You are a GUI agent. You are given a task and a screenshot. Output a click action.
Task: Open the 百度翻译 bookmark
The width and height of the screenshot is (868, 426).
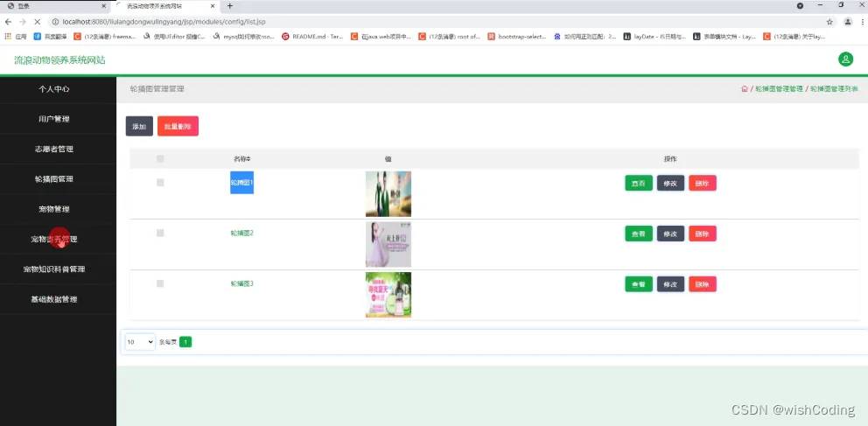[x=49, y=37]
